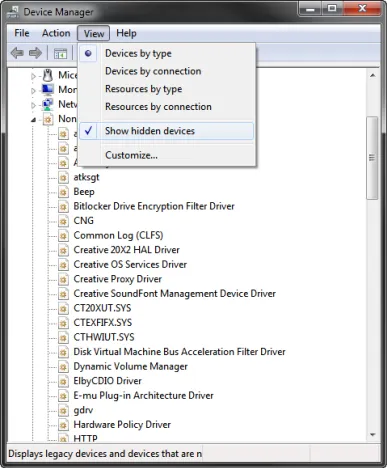Select the ElbyCDIO Driver entry
This screenshot has height=468, width=387.
[x=108, y=381]
